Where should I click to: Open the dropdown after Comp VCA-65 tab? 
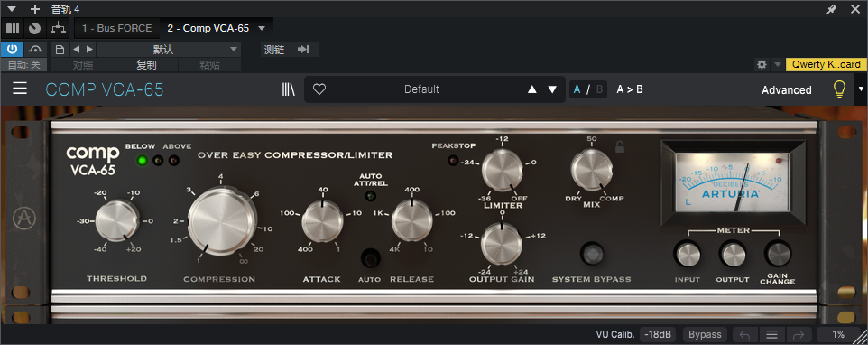[262, 28]
